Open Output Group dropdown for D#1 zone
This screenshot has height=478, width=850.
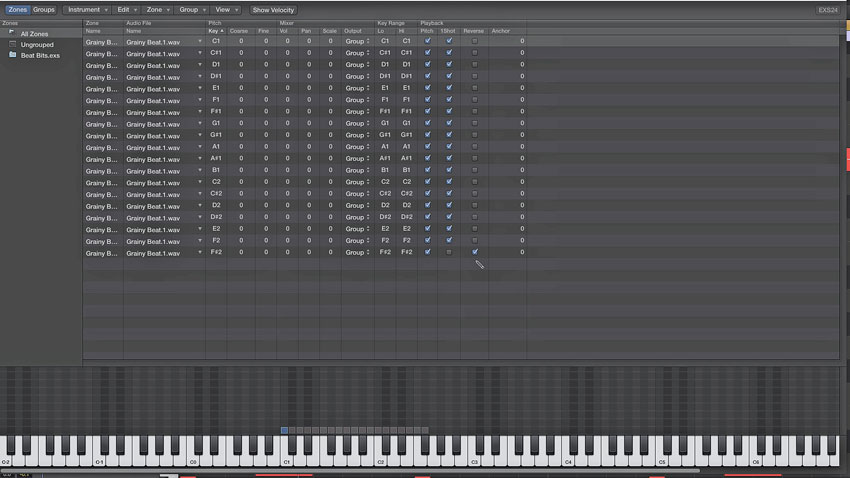[357, 76]
